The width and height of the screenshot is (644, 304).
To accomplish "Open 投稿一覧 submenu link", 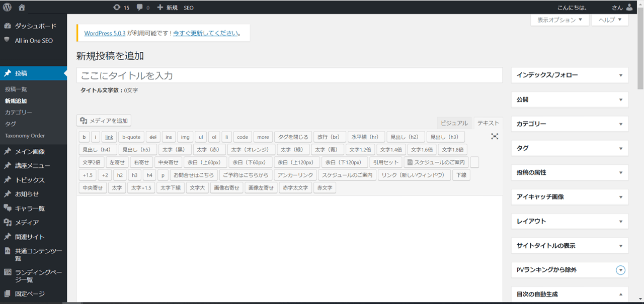I will [x=16, y=89].
